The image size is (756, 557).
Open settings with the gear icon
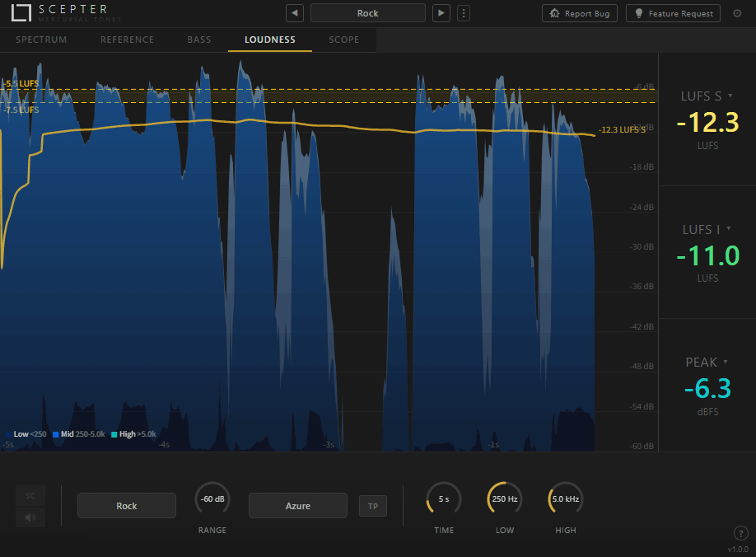pyautogui.click(x=737, y=13)
